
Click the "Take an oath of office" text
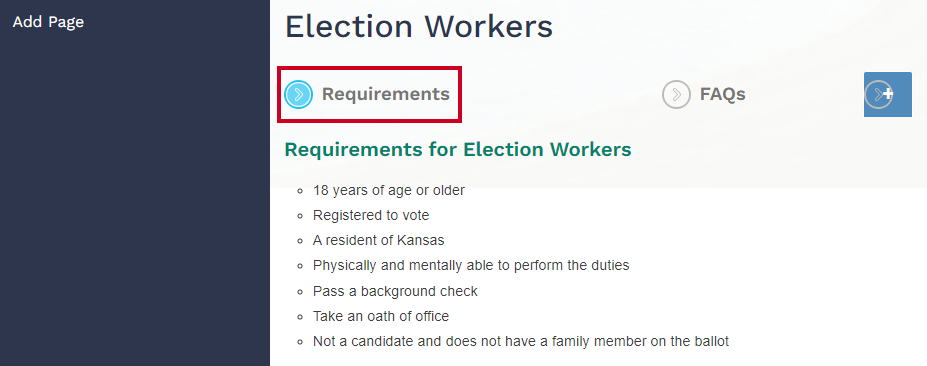[381, 316]
